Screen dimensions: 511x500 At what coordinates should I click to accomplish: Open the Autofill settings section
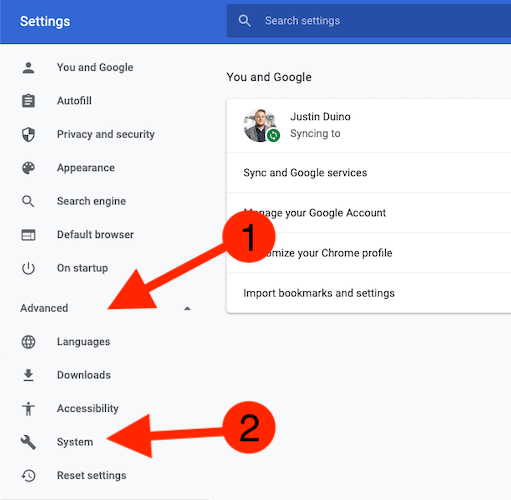tap(74, 101)
